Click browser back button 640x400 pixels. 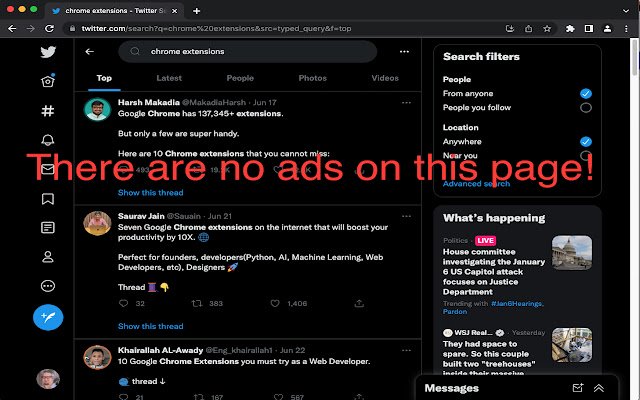pos(12,29)
